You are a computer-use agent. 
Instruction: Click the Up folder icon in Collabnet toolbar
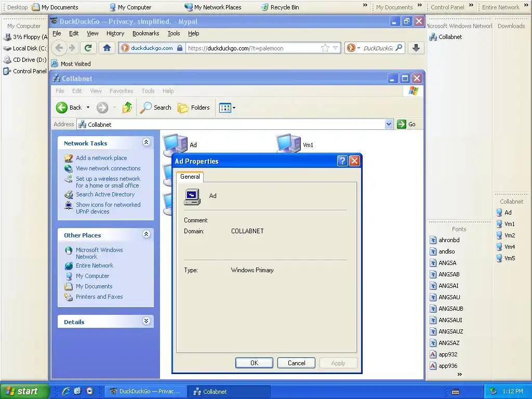click(x=127, y=108)
